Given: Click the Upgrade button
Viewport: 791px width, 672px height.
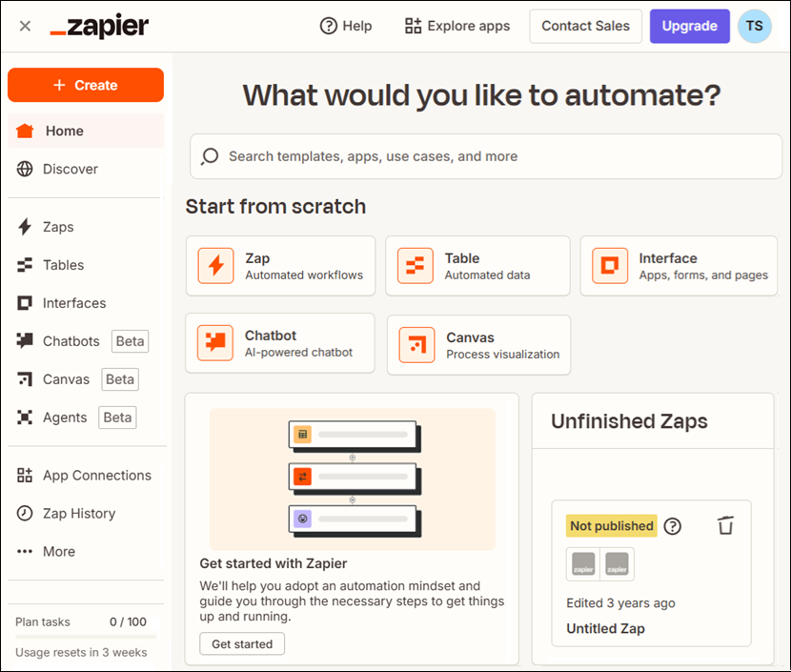Looking at the screenshot, I should [689, 26].
